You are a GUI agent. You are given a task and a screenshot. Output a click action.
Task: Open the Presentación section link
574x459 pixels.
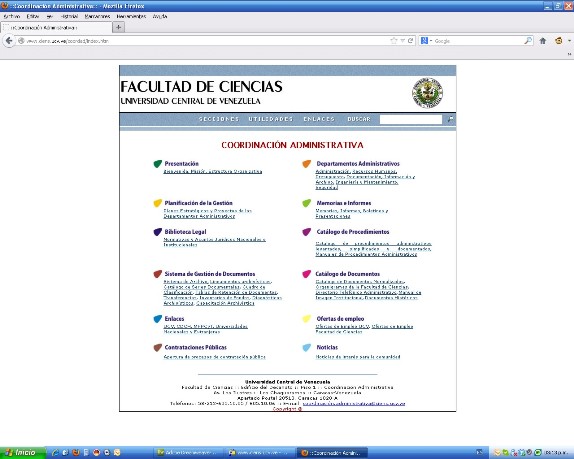tap(182, 164)
